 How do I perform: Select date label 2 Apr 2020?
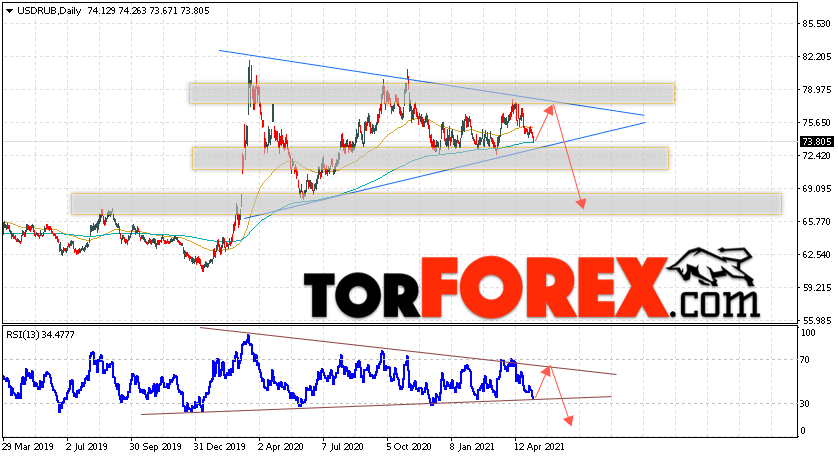point(281,446)
